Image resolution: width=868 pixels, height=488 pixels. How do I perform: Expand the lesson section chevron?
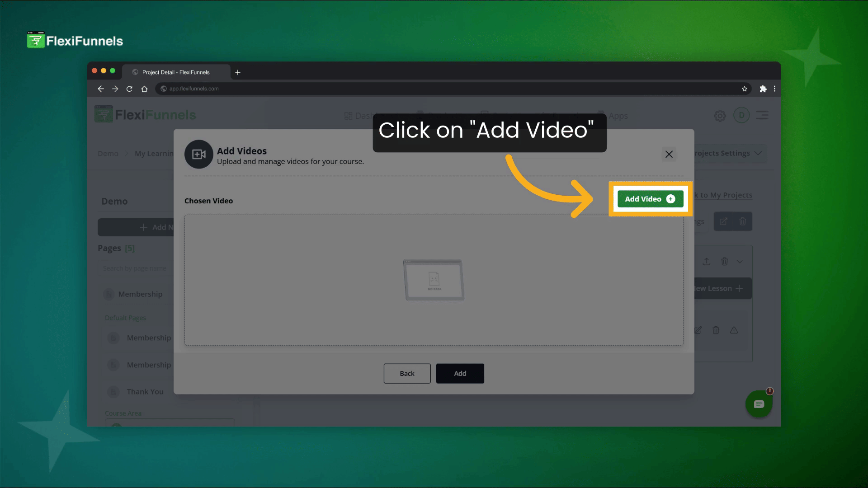pos(740,262)
